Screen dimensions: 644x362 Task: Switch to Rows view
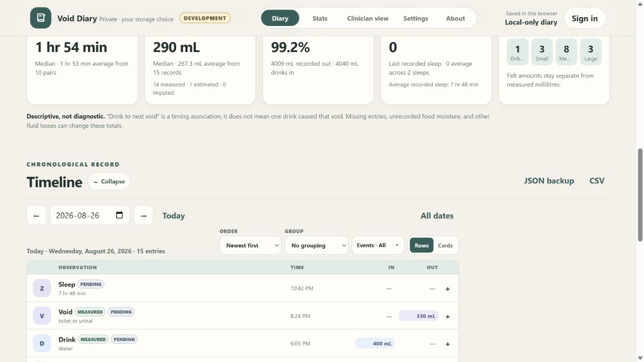tap(422, 245)
